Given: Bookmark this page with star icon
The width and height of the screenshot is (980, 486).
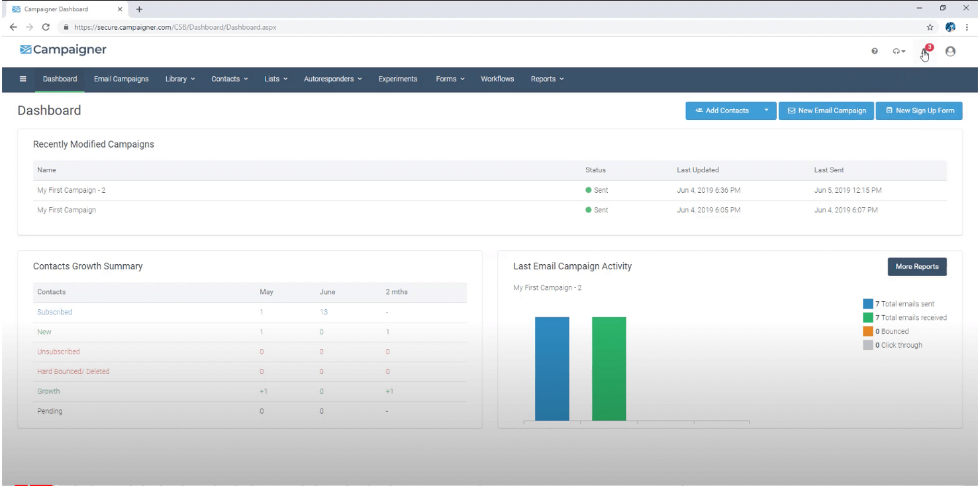Looking at the screenshot, I should coord(930,27).
